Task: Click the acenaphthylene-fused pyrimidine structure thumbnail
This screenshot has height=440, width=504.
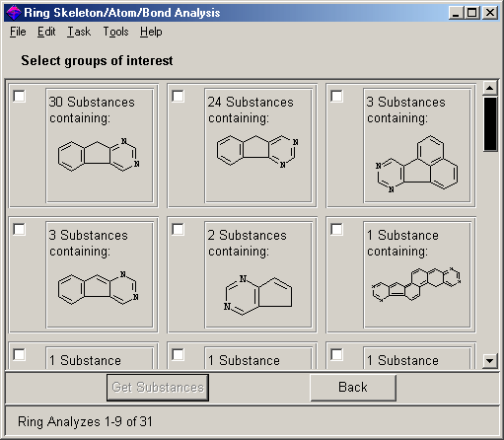Action: click(x=417, y=164)
